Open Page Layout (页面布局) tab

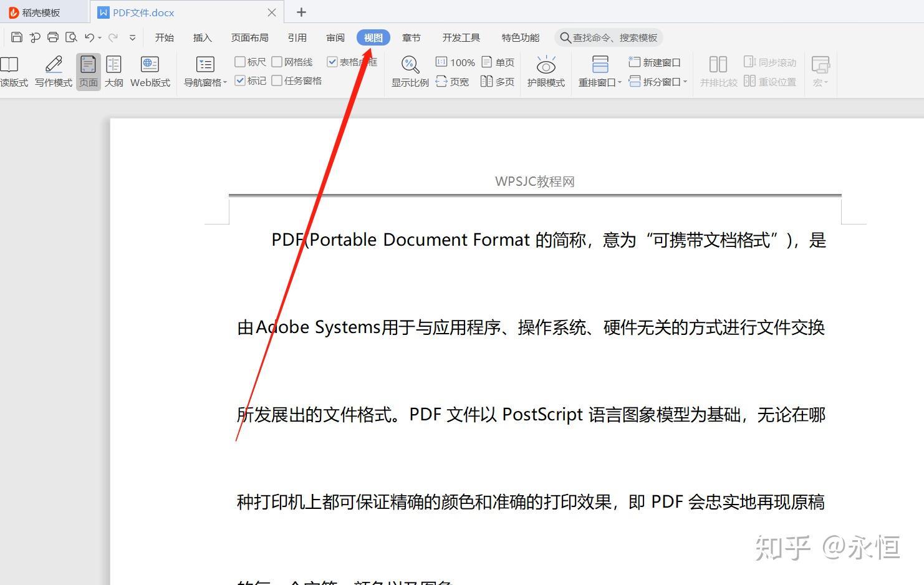click(250, 37)
